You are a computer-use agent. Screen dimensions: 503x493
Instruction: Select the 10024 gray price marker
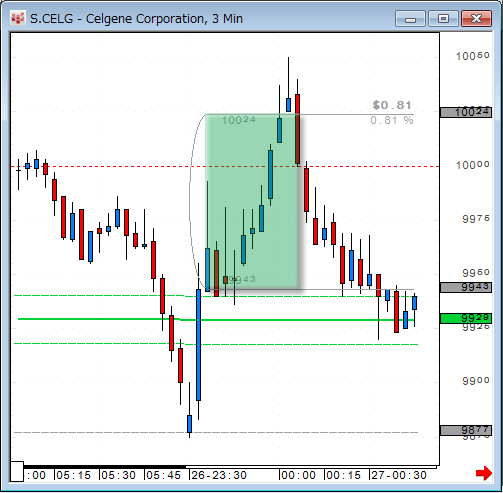pos(466,112)
